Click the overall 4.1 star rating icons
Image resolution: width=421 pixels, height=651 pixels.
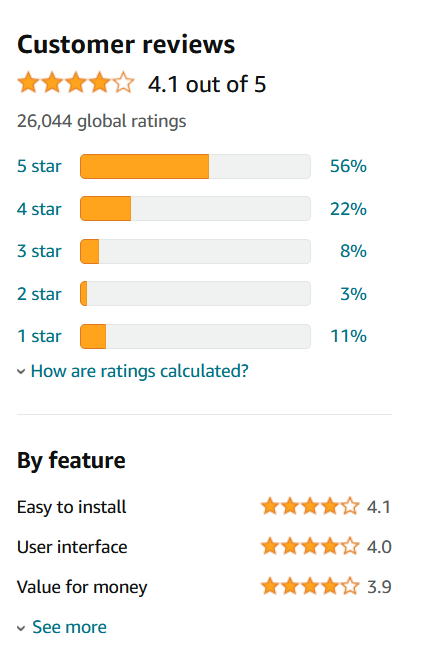(x=76, y=82)
